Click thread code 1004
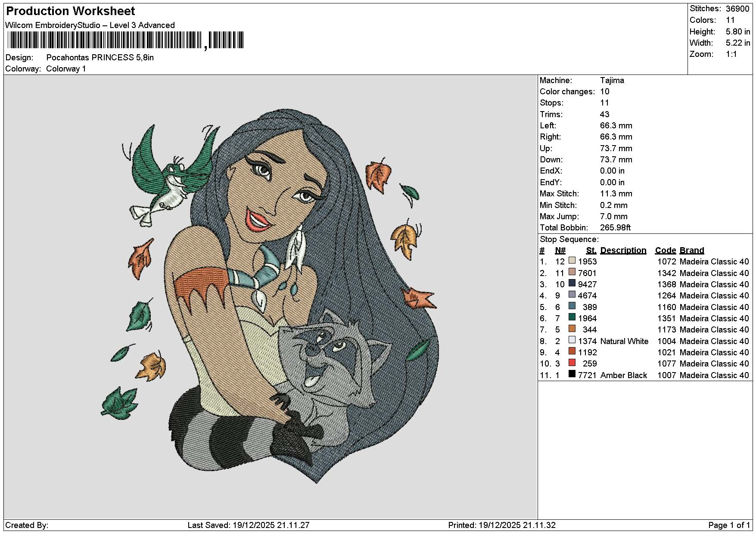The width and height of the screenshot is (756, 534). [667, 342]
